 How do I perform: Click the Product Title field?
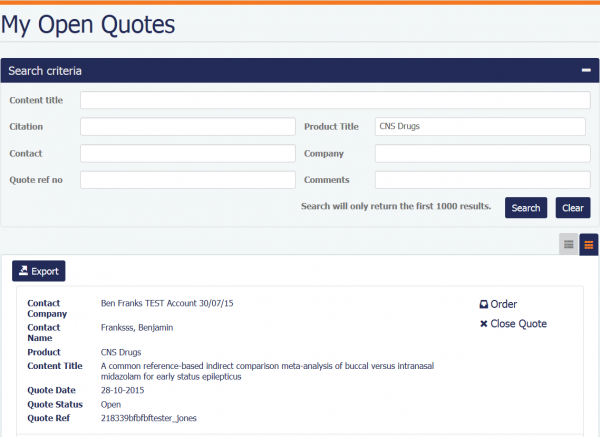click(x=479, y=127)
